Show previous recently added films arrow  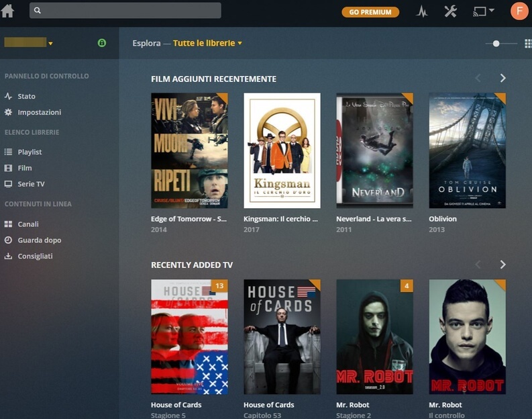coord(478,78)
